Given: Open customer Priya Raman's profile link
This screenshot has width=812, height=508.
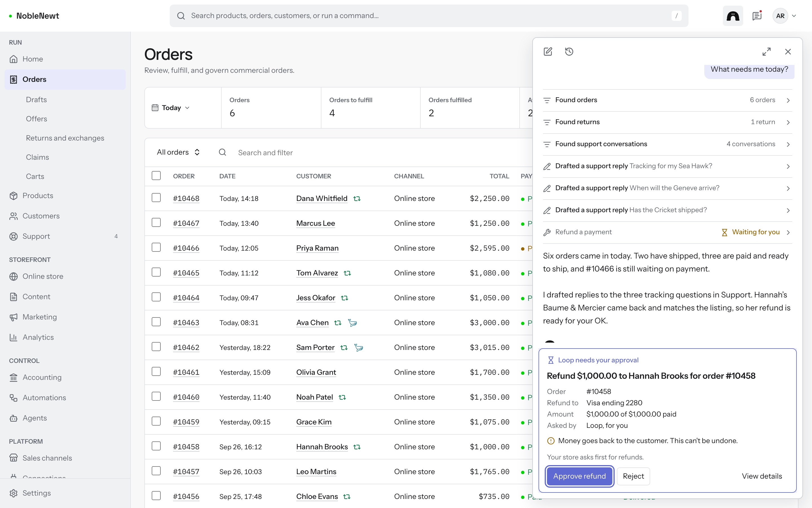Looking at the screenshot, I should 317,248.
